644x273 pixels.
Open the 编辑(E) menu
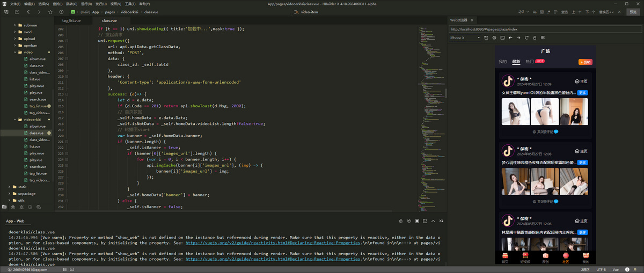pos(30,3)
